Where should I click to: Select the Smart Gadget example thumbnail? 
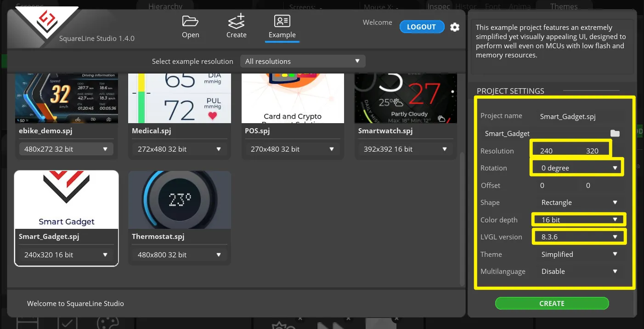click(x=67, y=200)
